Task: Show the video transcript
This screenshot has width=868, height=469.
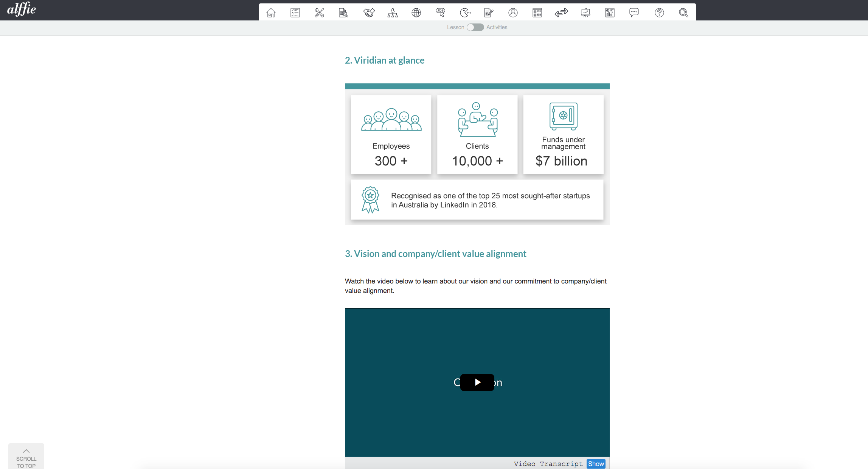Action: (x=596, y=464)
